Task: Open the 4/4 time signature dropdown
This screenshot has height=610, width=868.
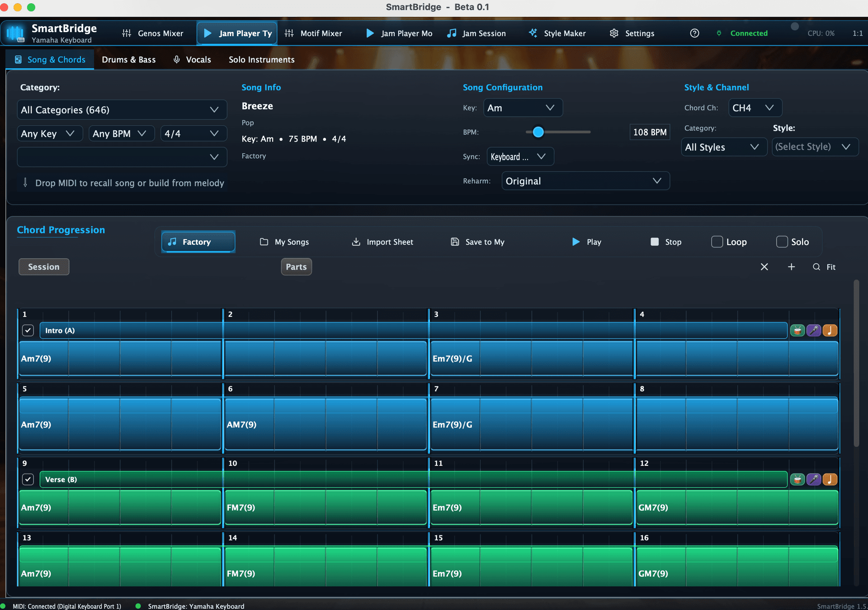Action: [194, 133]
